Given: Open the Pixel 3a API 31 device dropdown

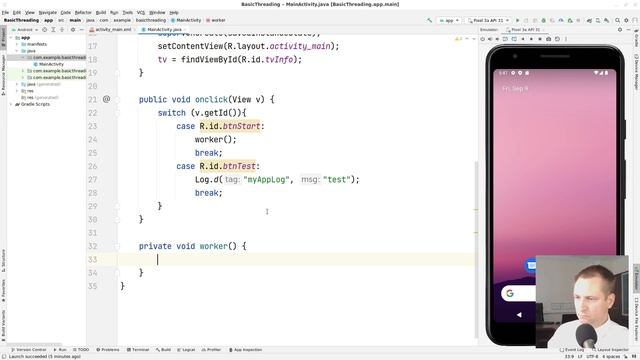Looking at the screenshot, I should [x=488, y=20].
